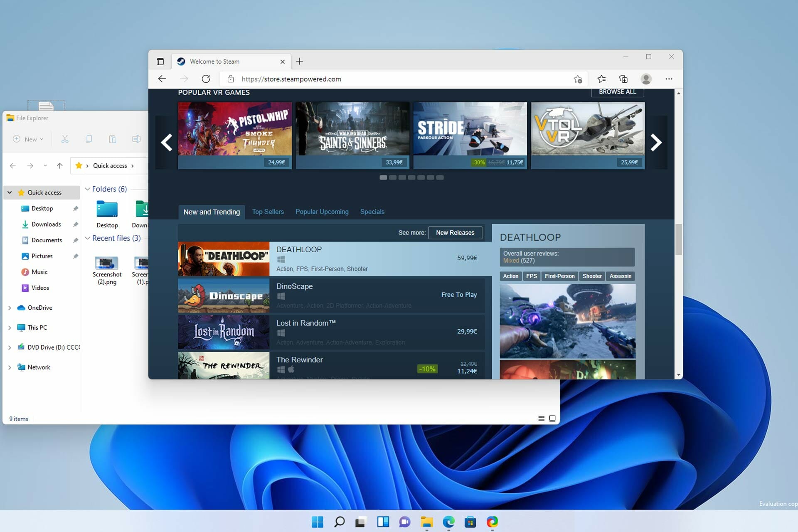Click the Paste icon in File Explorer

click(112, 139)
